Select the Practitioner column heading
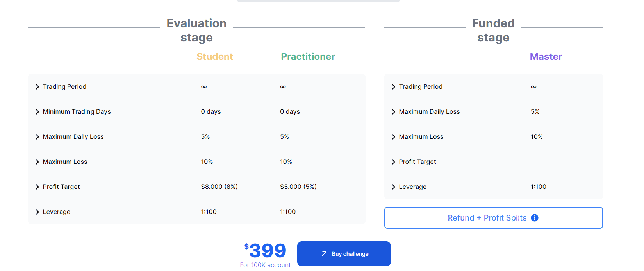 tap(308, 57)
